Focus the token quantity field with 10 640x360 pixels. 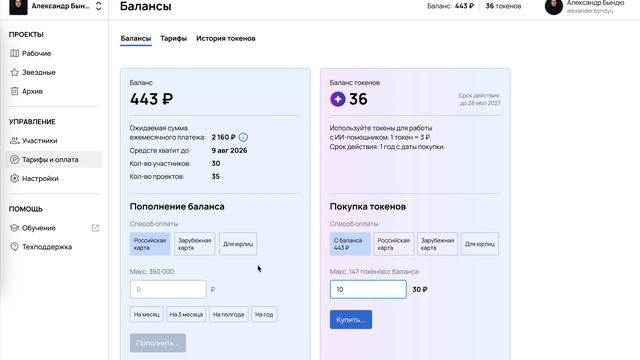pyautogui.click(x=368, y=289)
